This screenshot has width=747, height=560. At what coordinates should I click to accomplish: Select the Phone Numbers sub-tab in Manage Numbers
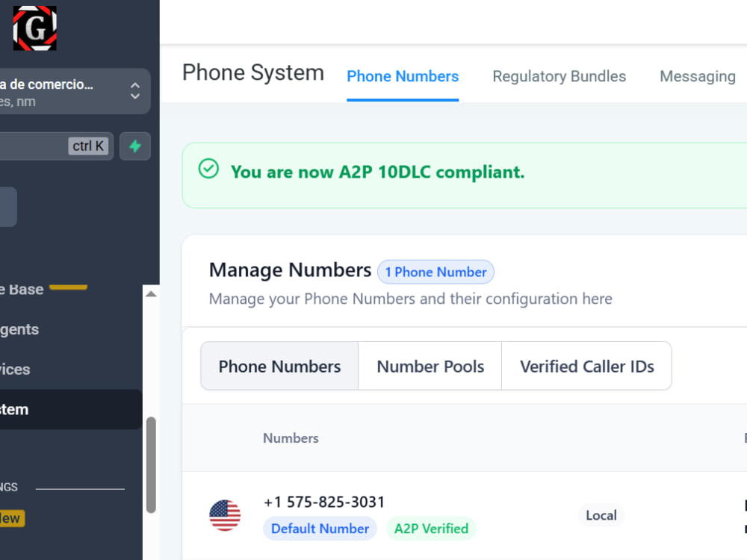coord(279,366)
